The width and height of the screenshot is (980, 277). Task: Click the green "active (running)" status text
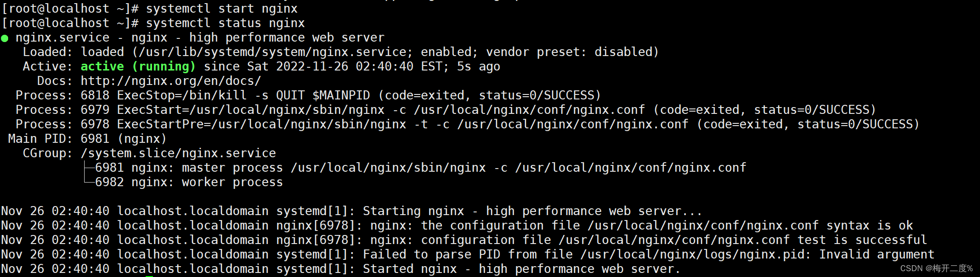coord(138,66)
